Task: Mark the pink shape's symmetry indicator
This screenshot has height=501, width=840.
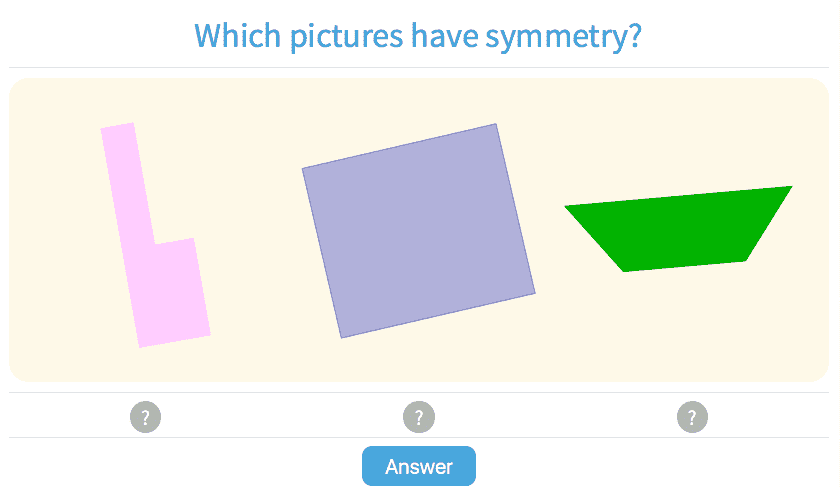Action: 145,417
